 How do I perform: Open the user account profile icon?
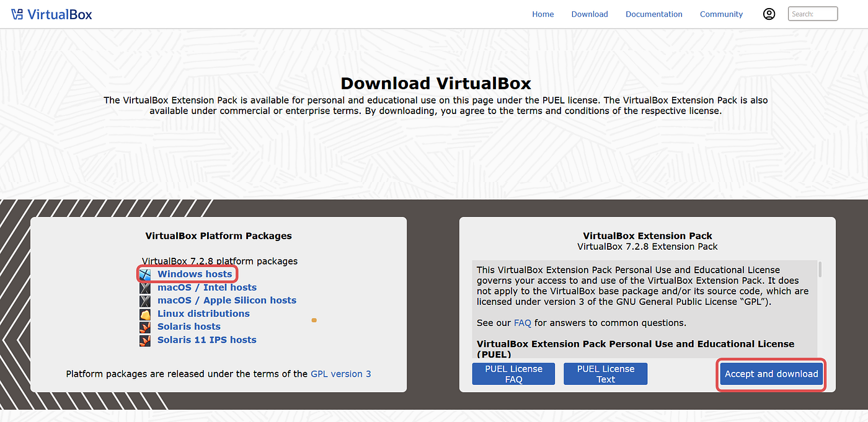769,14
